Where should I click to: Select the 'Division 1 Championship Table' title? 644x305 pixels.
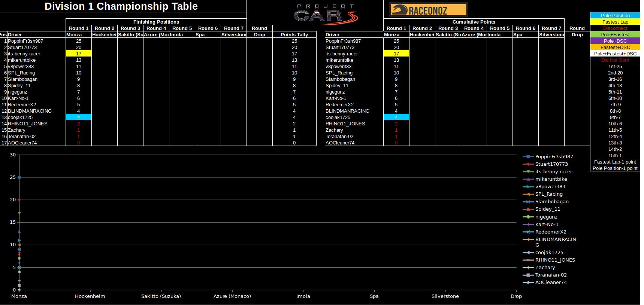[121, 6]
